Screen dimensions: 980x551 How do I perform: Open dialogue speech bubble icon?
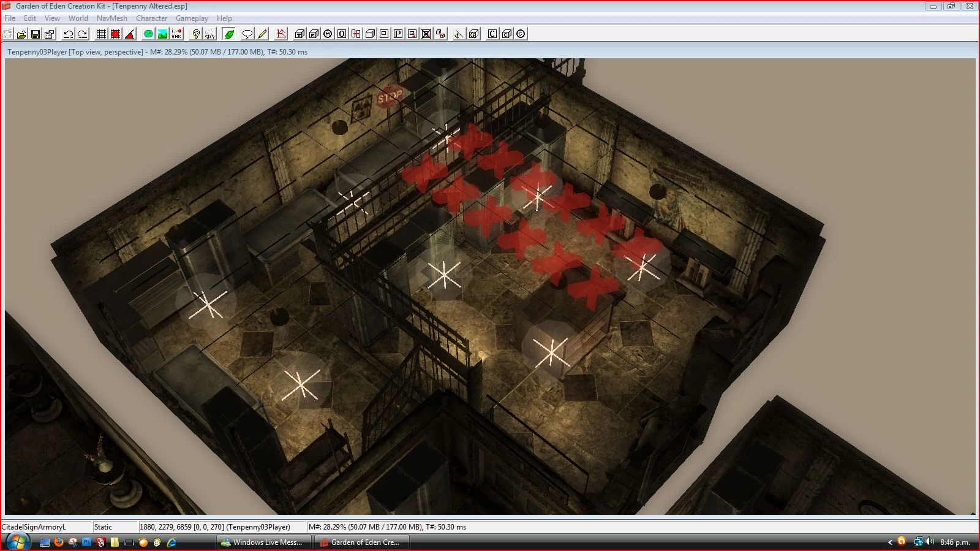point(247,34)
